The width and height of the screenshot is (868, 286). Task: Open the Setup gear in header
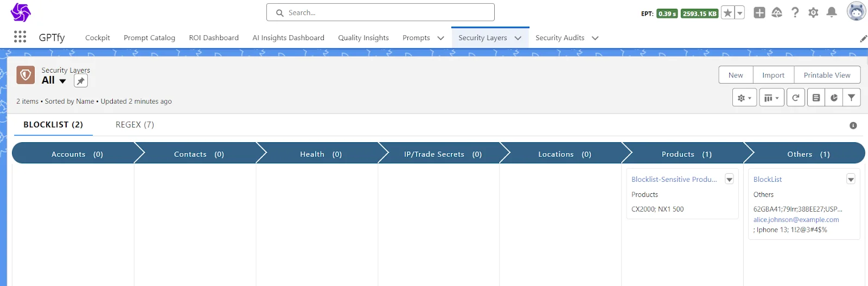tap(813, 12)
